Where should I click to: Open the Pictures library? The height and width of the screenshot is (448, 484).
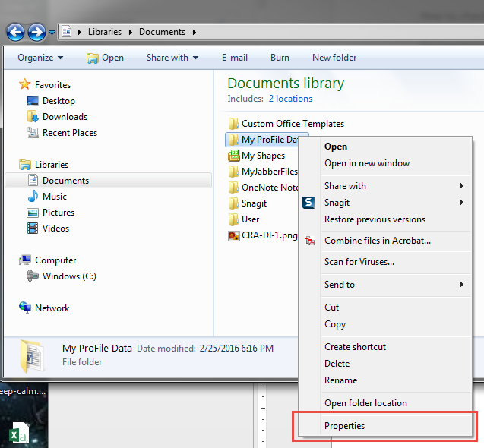click(51, 213)
